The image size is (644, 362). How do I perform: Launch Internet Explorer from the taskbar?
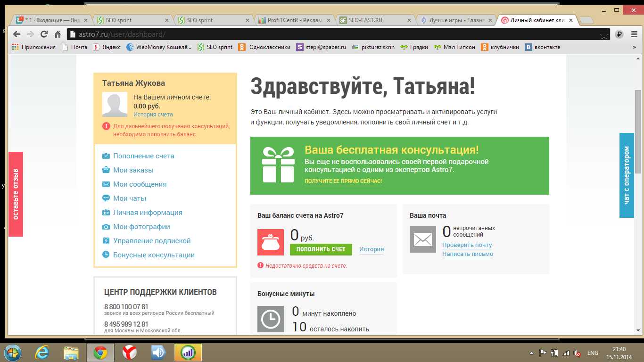[x=42, y=353]
